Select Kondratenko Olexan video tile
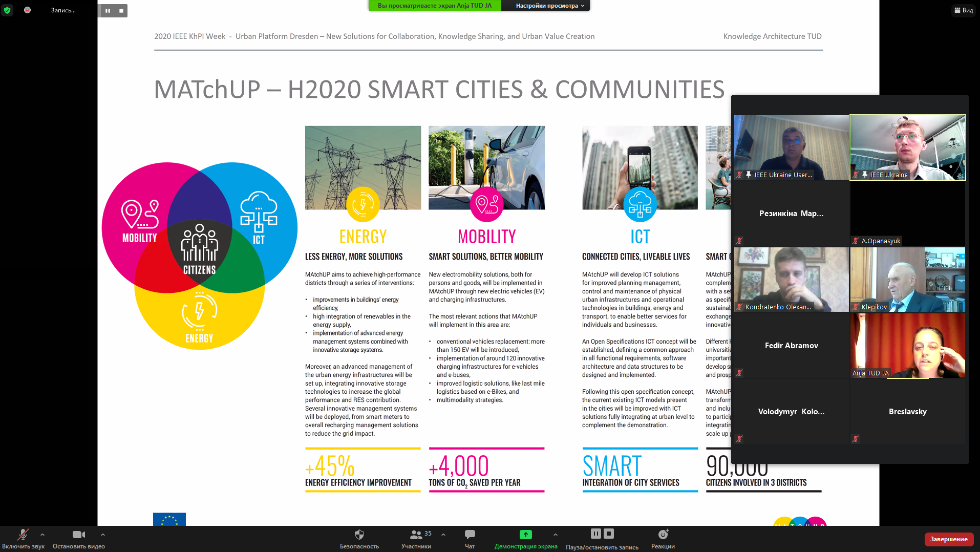The width and height of the screenshot is (980, 552). click(791, 280)
